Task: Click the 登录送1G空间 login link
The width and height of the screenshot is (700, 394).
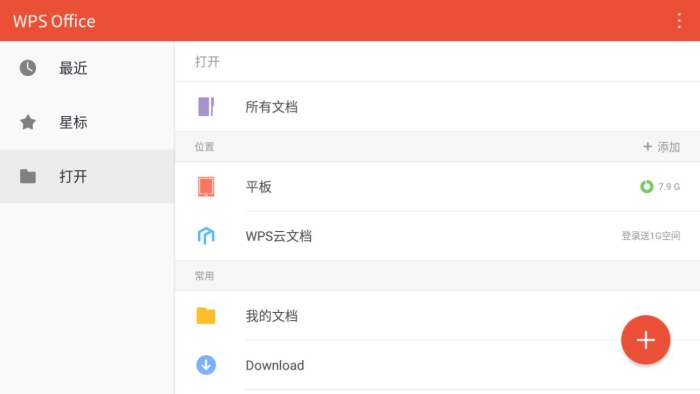Action: point(651,236)
